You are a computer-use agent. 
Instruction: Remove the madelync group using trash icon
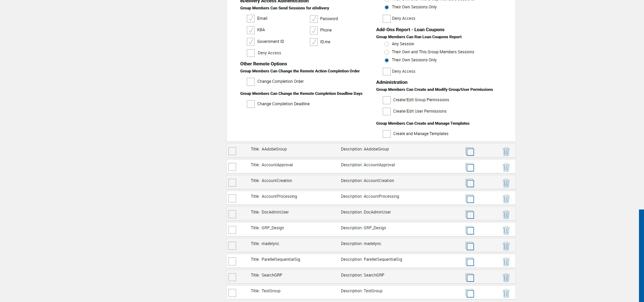(x=506, y=246)
